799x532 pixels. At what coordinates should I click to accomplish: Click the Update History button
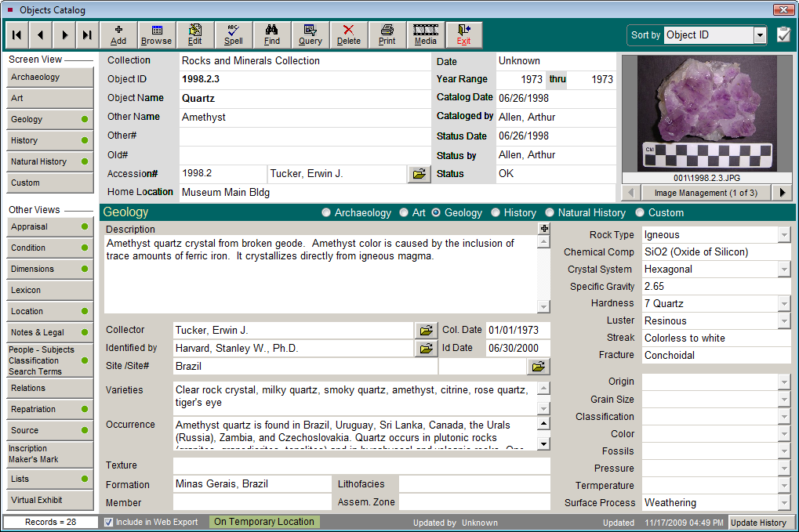click(758, 523)
